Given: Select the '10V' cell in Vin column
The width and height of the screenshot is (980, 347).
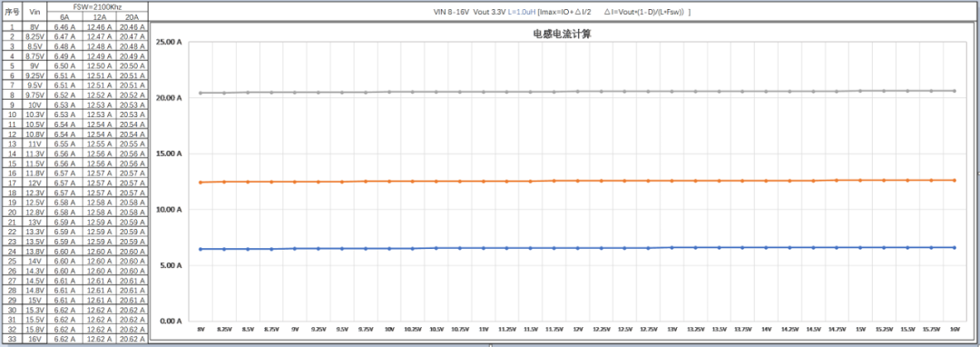Looking at the screenshot, I should (35, 105).
